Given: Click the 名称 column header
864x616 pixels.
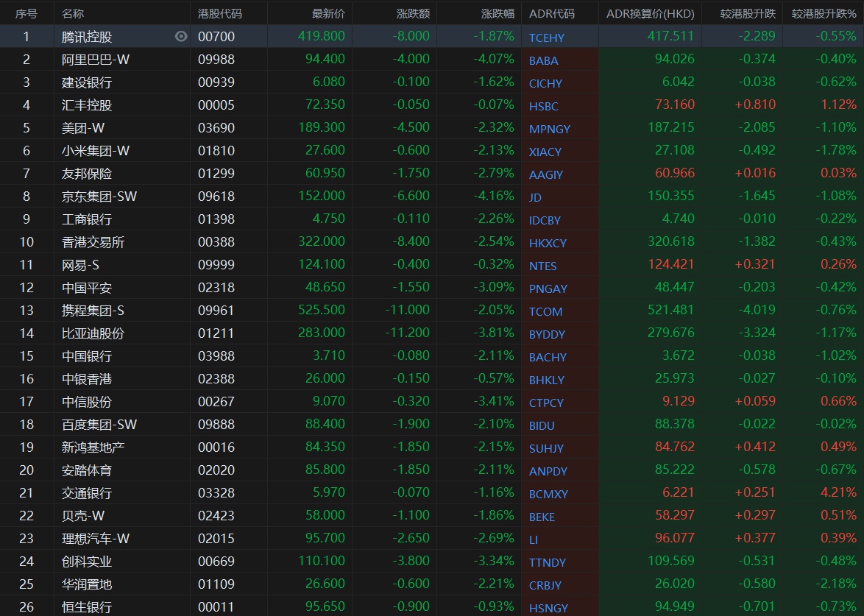Looking at the screenshot, I should (x=73, y=13).
